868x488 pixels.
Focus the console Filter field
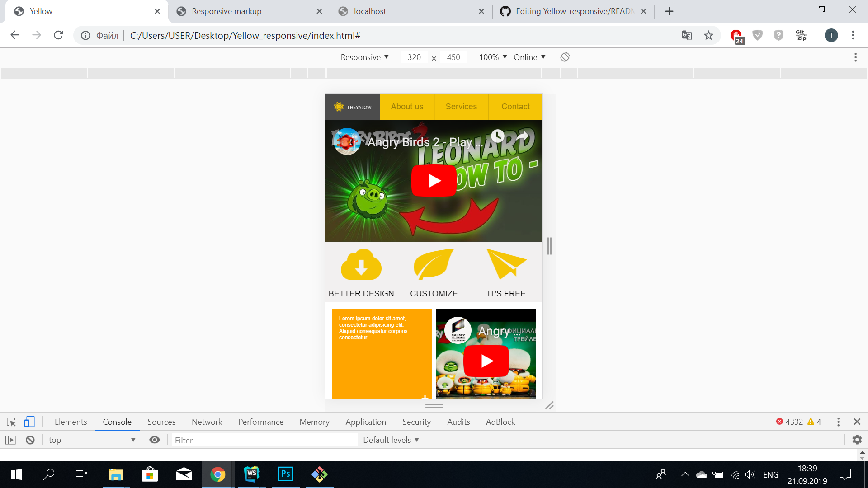click(x=264, y=440)
